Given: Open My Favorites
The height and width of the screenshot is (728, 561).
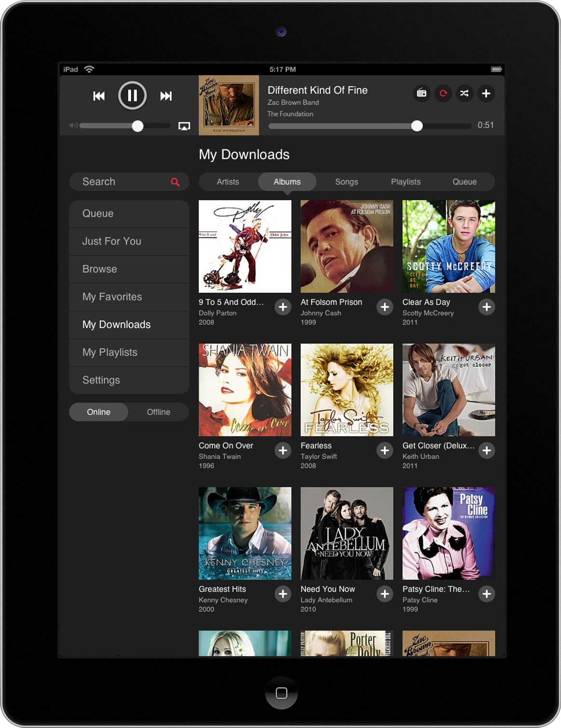Looking at the screenshot, I should pos(129,297).
